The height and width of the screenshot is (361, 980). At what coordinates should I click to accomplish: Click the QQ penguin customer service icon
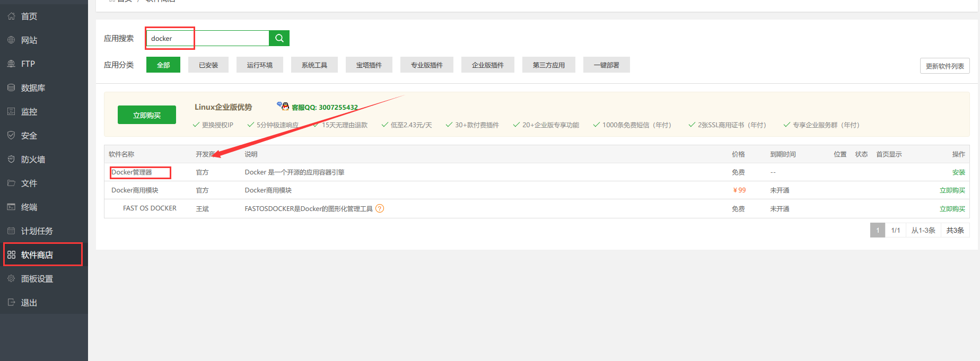[284, 106]
